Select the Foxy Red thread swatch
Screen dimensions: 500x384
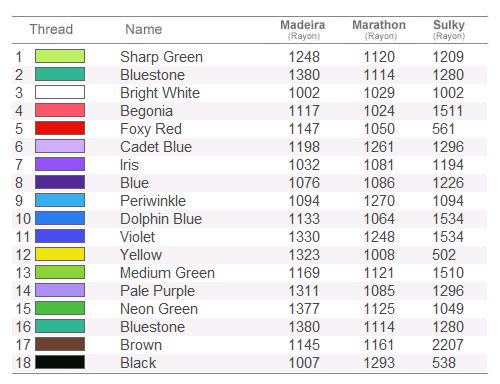(x=60, y=128)
